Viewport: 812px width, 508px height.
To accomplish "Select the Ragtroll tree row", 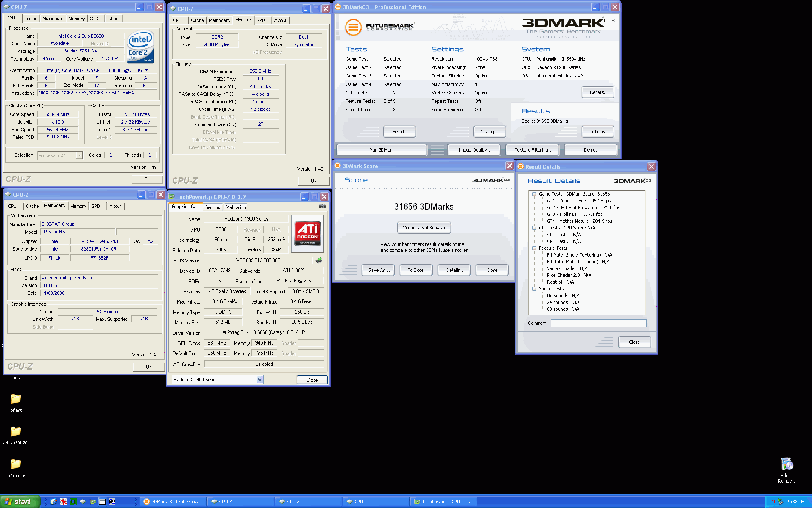I will (560, 282).
